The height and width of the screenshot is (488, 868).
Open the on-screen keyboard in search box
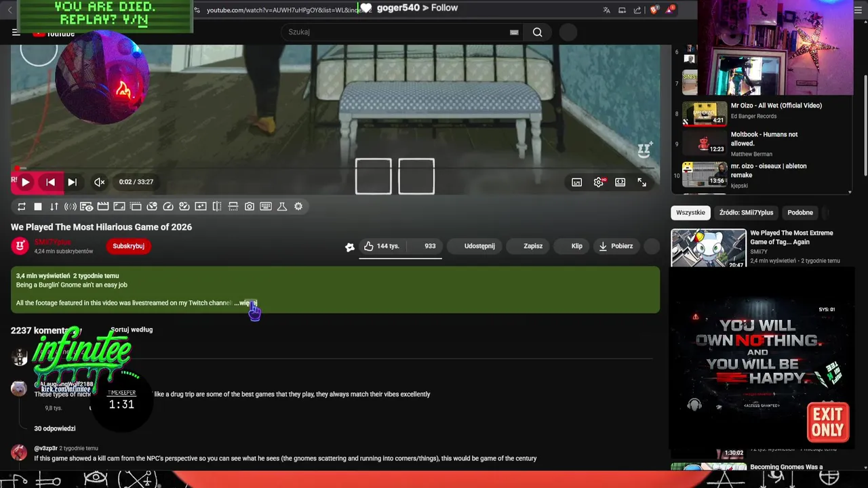click(x=514, y=32)
